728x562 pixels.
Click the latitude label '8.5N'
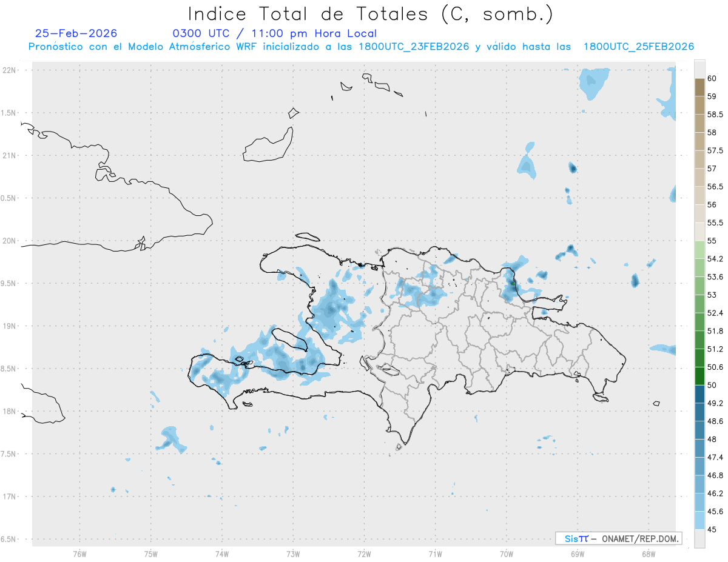(8, 369)
